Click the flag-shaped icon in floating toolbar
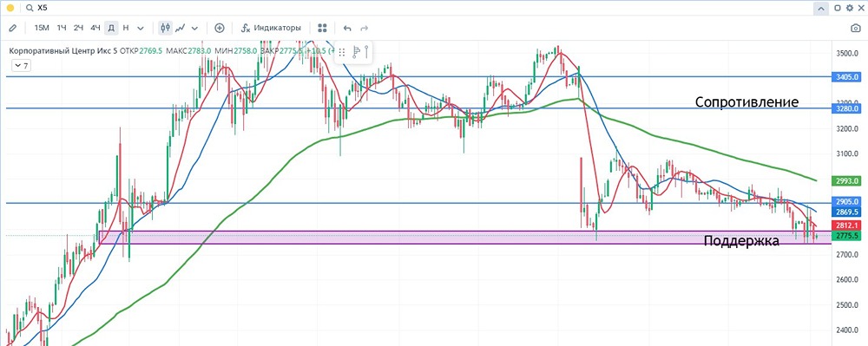The width and height of the screenshot is (868, 346). (356, 52)
